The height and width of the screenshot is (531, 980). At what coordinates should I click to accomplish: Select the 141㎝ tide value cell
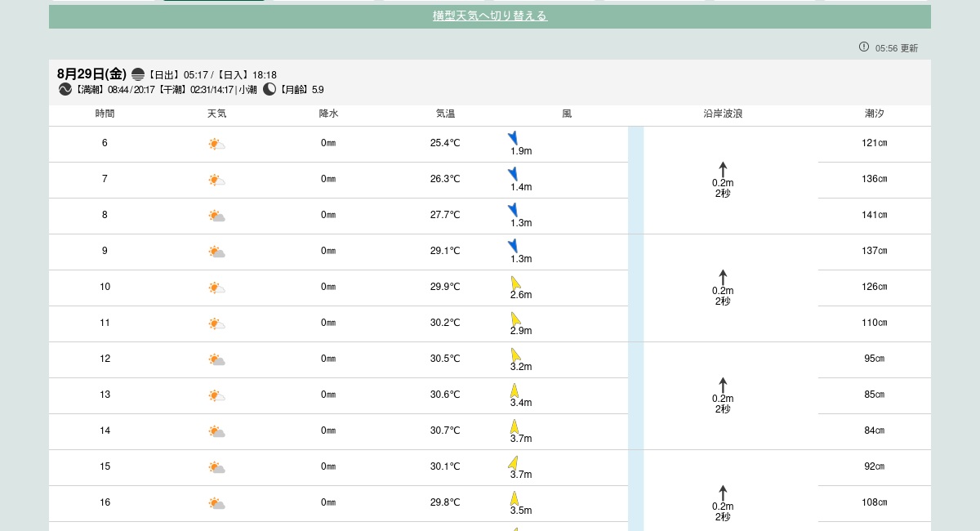click(x=874, y=215)
